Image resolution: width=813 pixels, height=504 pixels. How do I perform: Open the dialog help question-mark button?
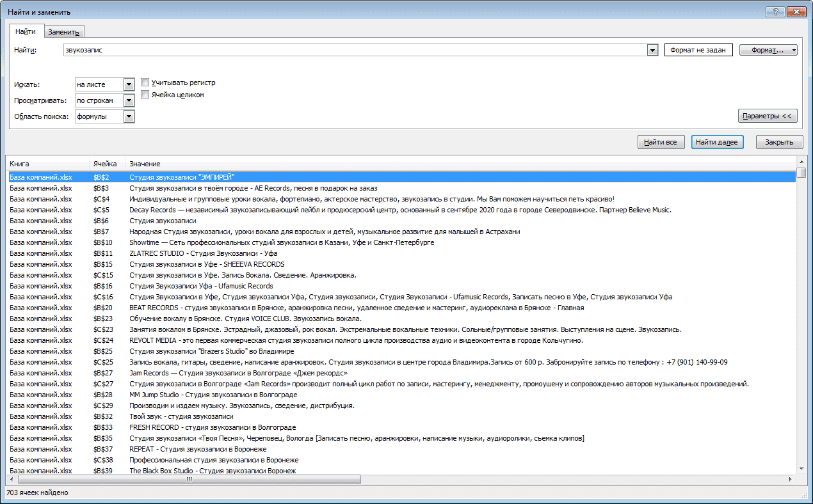pyautogui.click(x=775, y=12)
